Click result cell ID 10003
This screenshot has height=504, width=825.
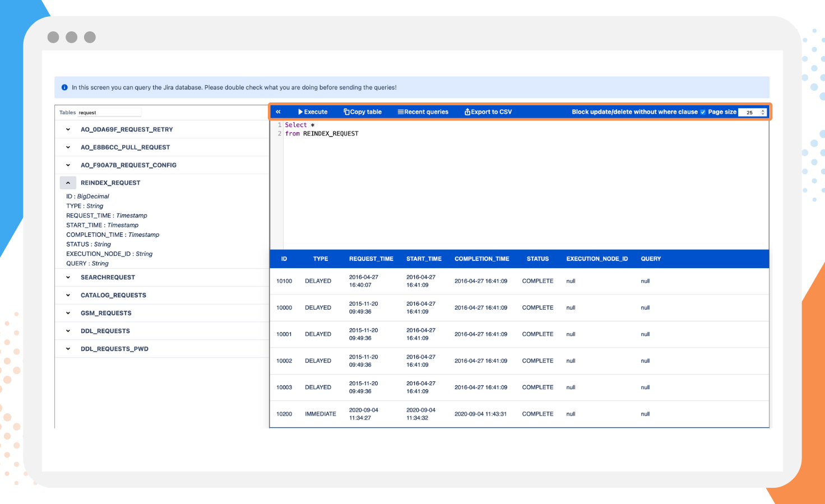point(284,388)
